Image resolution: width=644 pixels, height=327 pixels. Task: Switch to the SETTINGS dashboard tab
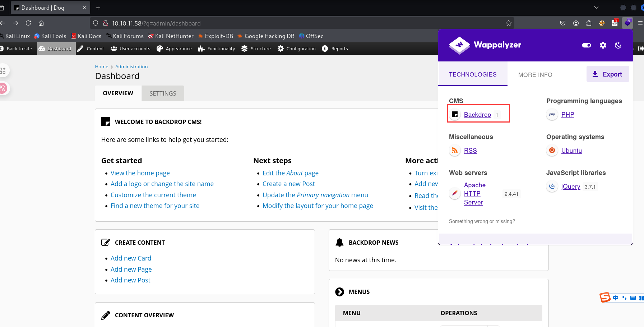tap(163, 93)
